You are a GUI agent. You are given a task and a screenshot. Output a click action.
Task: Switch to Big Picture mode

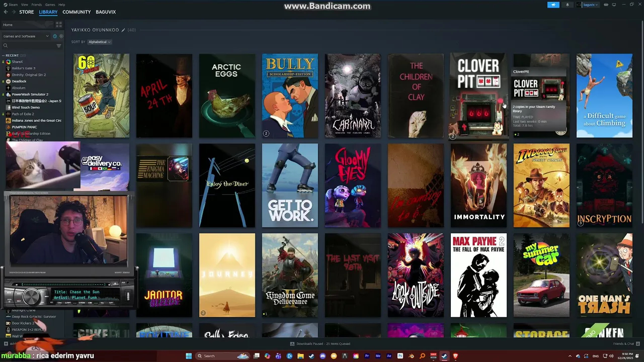point(614,5)
